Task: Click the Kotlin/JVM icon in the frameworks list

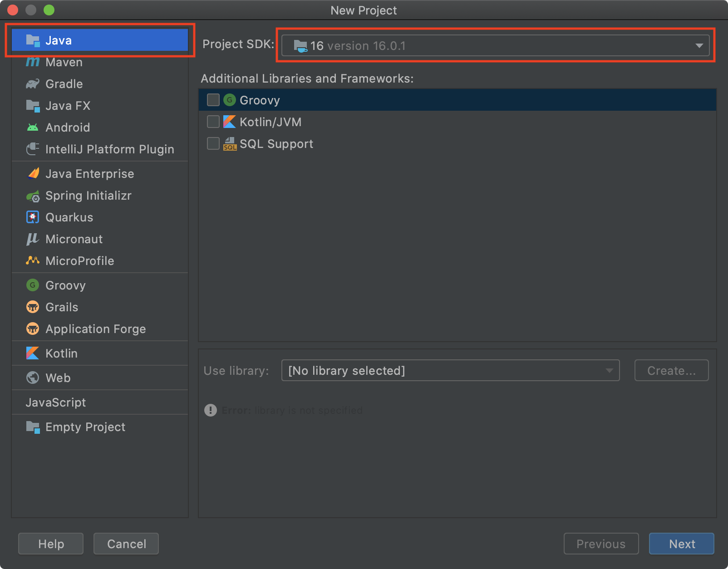Action: click(x=230, y=122)
